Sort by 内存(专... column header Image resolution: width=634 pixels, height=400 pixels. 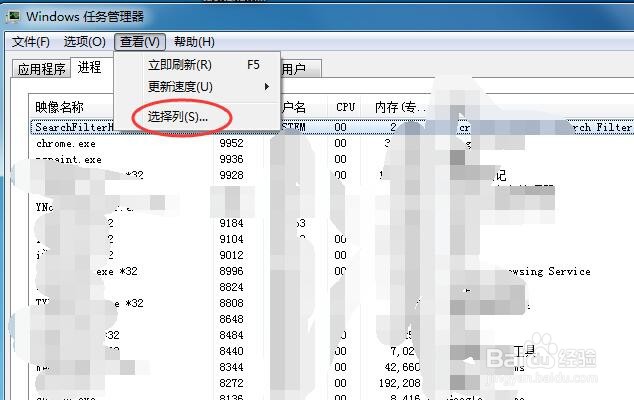click(x=400, y=107)
